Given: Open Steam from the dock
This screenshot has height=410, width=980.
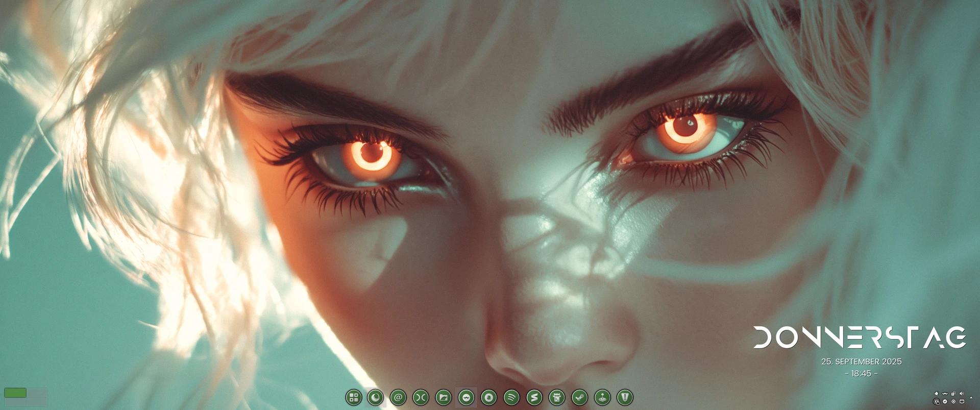Looking at the screenshot, I should [579, 397].
